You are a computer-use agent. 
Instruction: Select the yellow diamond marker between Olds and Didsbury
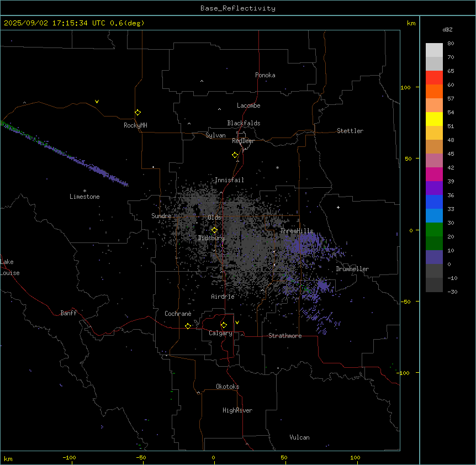pyautogui.click(x=214, y=230)
